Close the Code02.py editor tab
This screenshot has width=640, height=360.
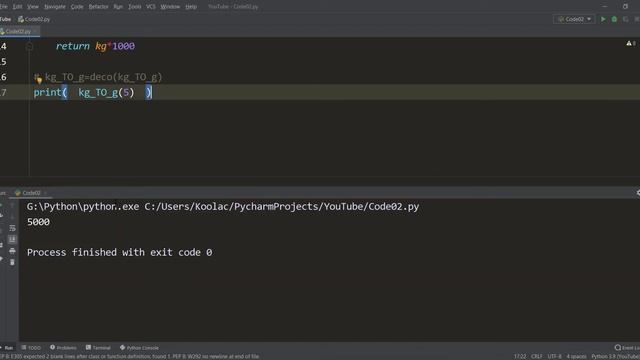(36, 31)
